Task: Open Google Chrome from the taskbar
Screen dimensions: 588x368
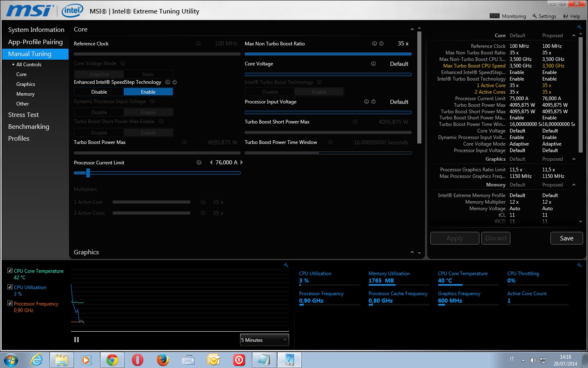Action: tap(112, 360)
